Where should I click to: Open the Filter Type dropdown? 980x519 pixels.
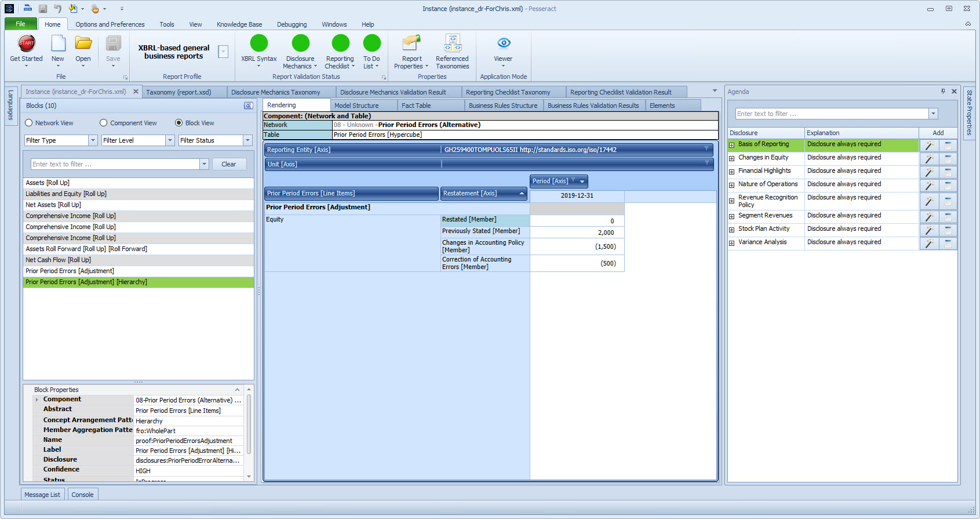[x=93, y=140]
